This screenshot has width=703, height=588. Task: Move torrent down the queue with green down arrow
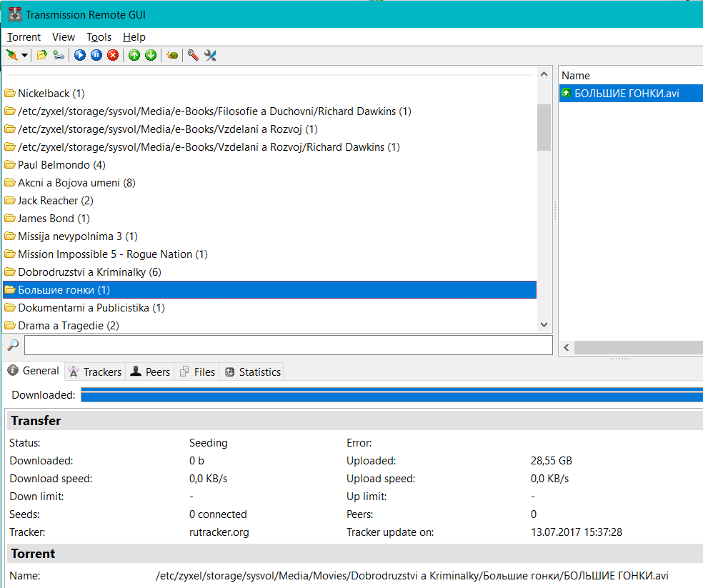point(151,55)
